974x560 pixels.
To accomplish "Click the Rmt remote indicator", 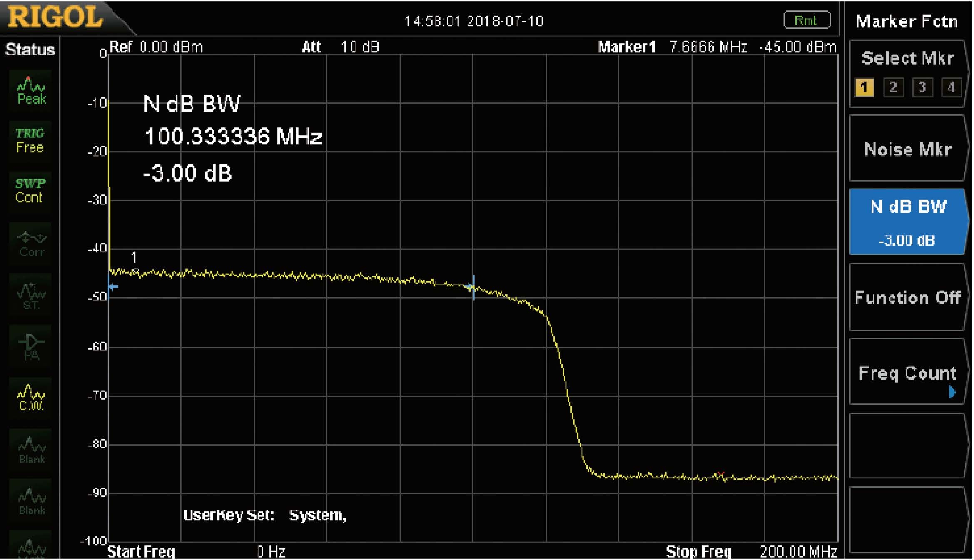I will point(806,20).
